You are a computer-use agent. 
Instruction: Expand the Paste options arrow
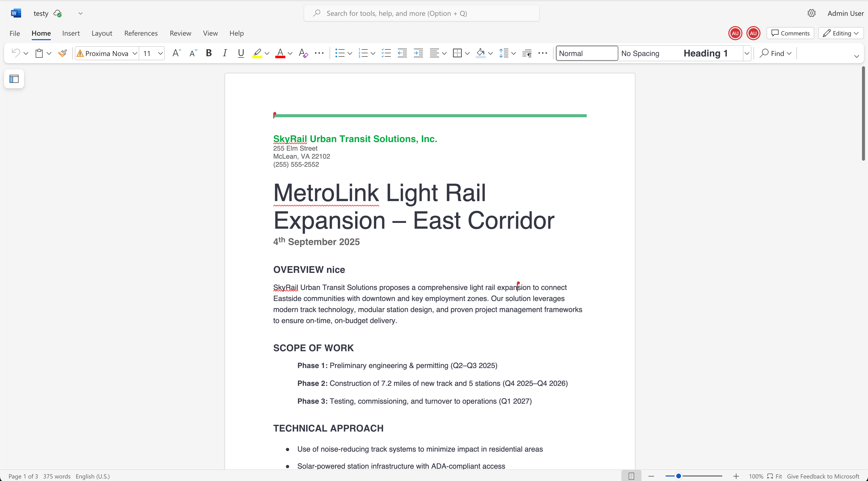[49, 53]
